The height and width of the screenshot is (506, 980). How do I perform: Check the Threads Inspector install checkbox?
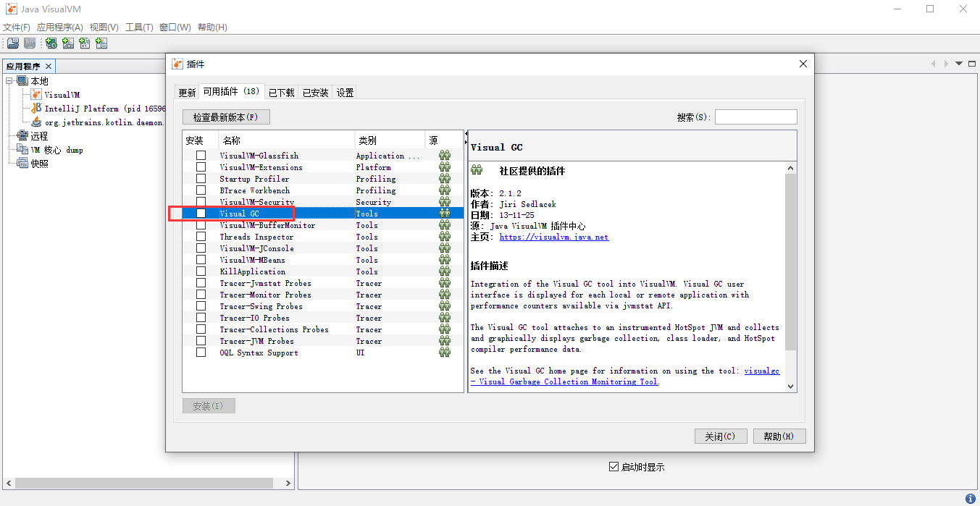coord(201,237)
